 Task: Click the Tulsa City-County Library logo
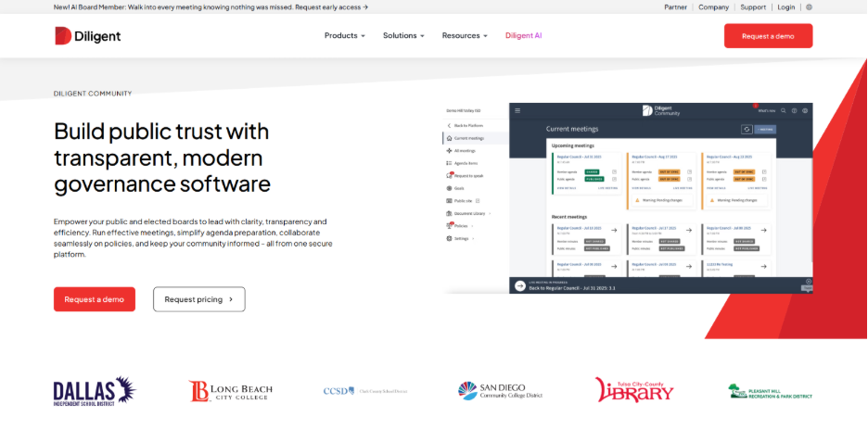[x=634, y=390]
